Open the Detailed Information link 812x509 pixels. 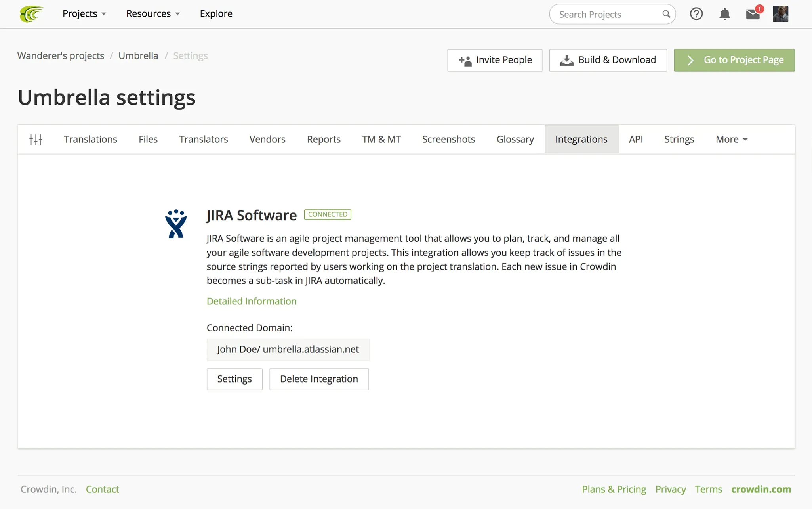(252, 301)
